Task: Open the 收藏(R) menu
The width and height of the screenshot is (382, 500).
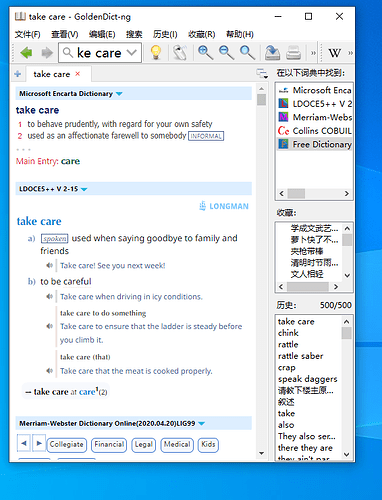Action: 201,34
